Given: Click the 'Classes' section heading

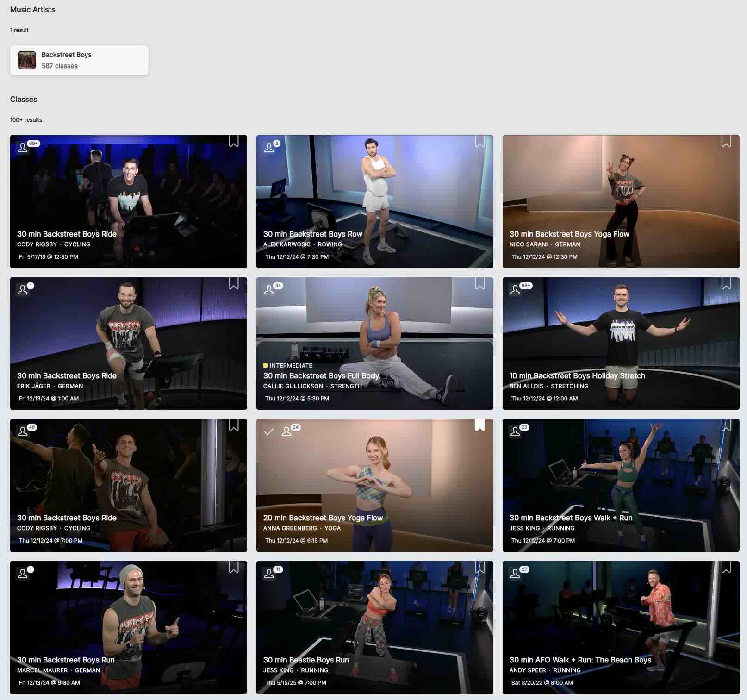Looking at the screenshot, I should 24,99.
